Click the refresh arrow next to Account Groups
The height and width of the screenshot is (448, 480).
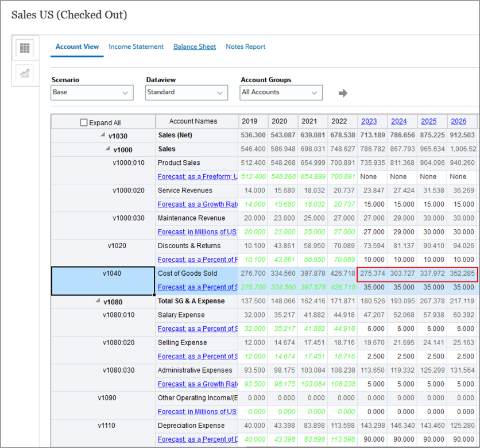pos(343,93)
